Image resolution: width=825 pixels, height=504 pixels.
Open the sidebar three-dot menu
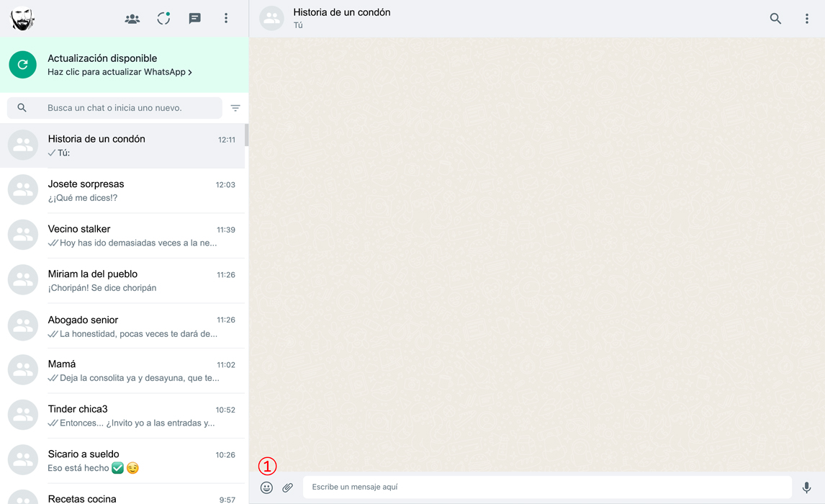(x=226, y=19)
